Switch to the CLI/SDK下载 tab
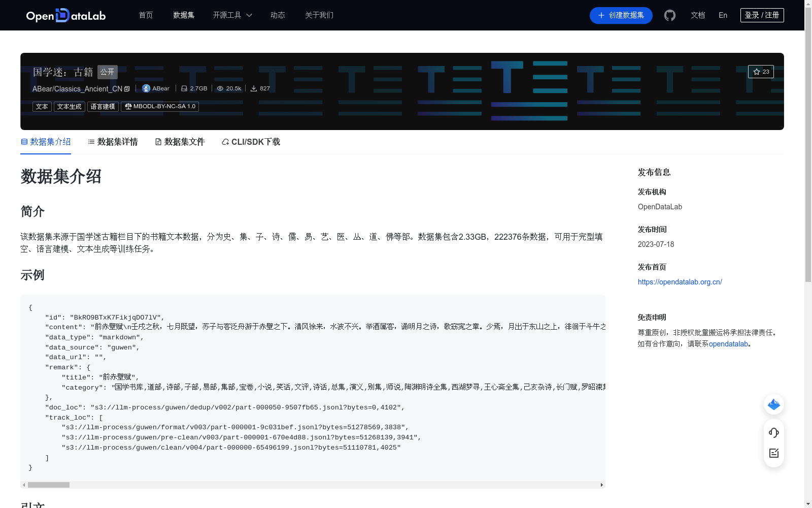The height and width of the screenshot is (508, 812). [251, 142]
